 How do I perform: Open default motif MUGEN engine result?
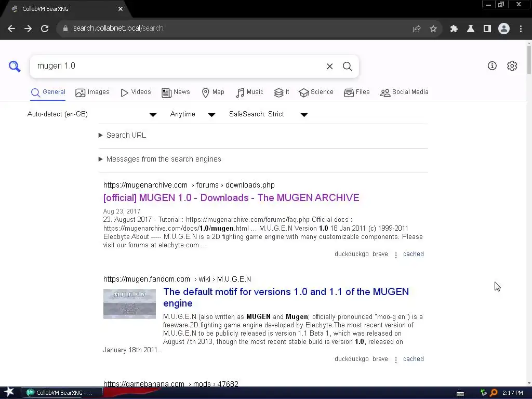click(286, 298)
